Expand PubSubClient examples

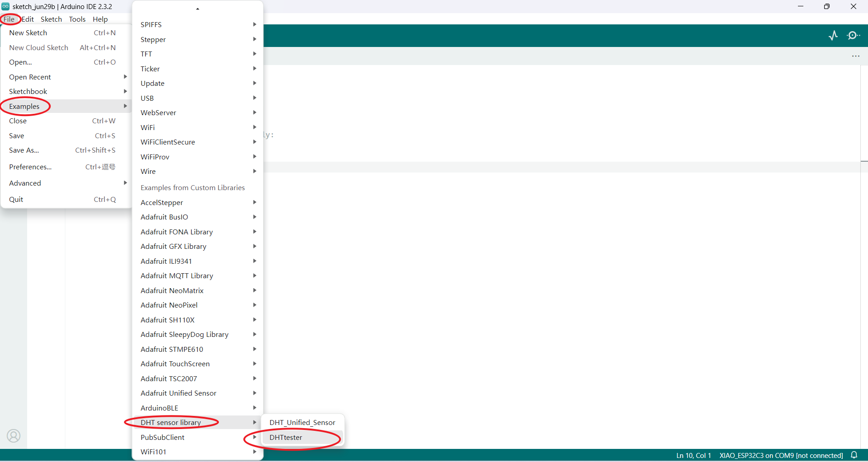coord(198,437)
